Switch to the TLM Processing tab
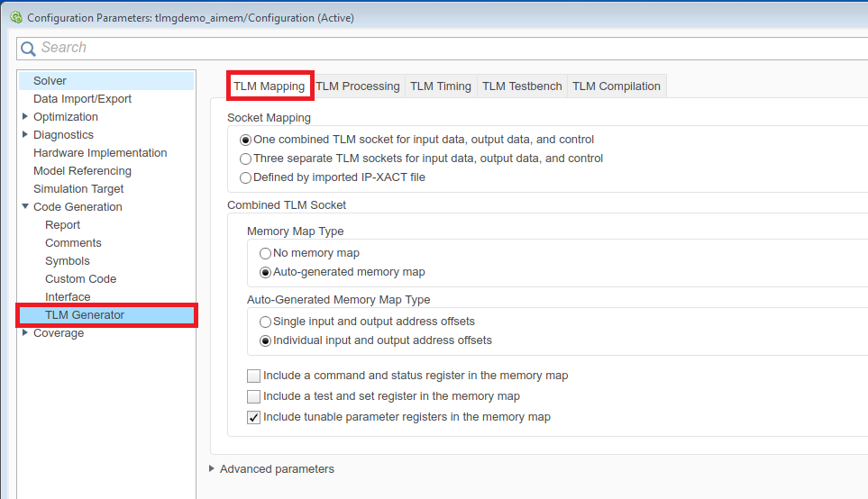This screenshot has height=499, width=868. (358, 86)
